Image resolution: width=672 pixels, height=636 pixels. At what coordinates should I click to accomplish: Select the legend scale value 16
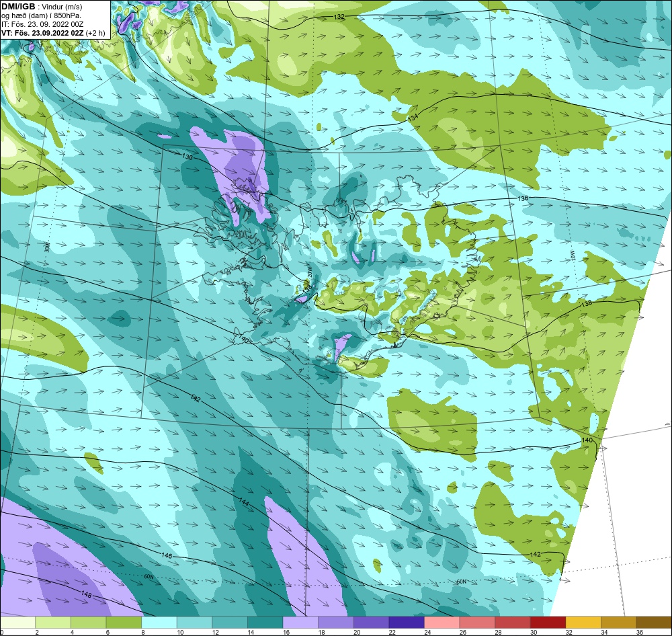coord(286,632)
